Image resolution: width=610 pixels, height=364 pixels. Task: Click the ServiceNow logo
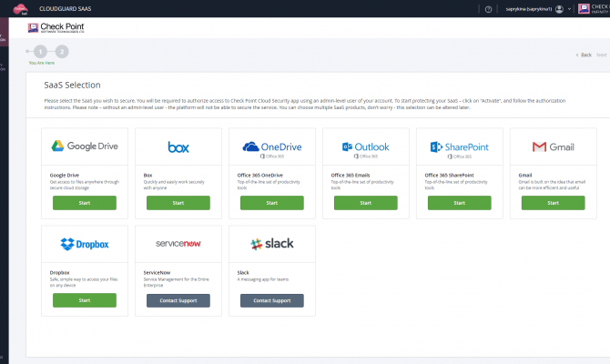178,244
